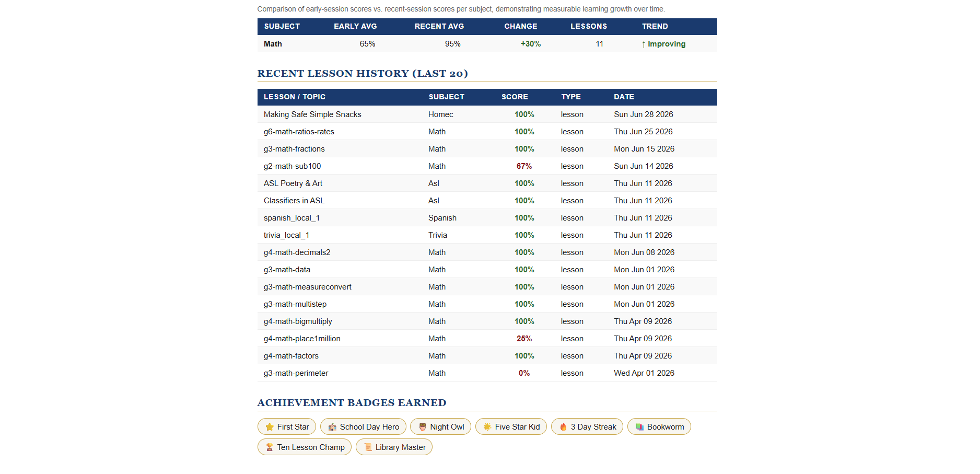Viewport: 980px width, 474px height.
Task: Select the g4-math-bigmultiply lesson row
Action: point(487,321)
